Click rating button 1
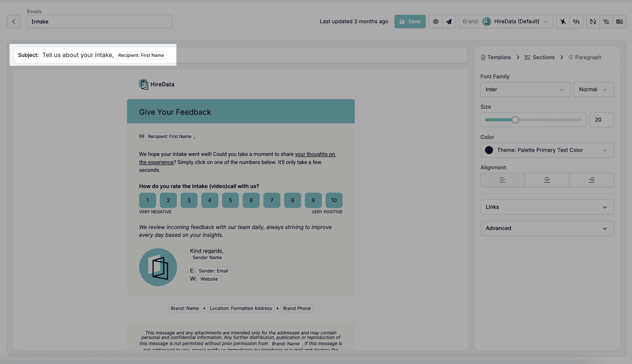Viewport: 632px width, 364px height. pos(148,200)
